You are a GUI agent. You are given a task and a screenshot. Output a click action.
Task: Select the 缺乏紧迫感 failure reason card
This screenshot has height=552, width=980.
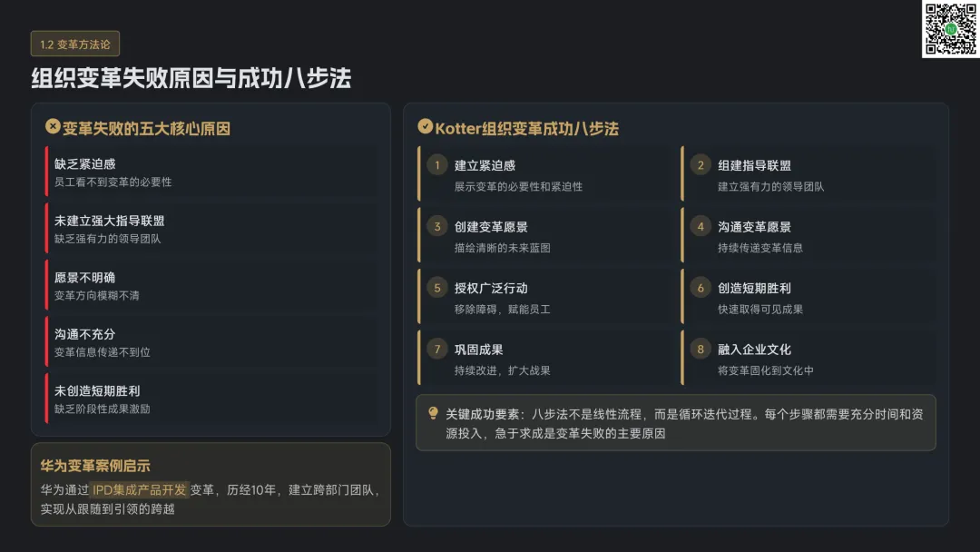pyautogui.click(x=211, y=172)
